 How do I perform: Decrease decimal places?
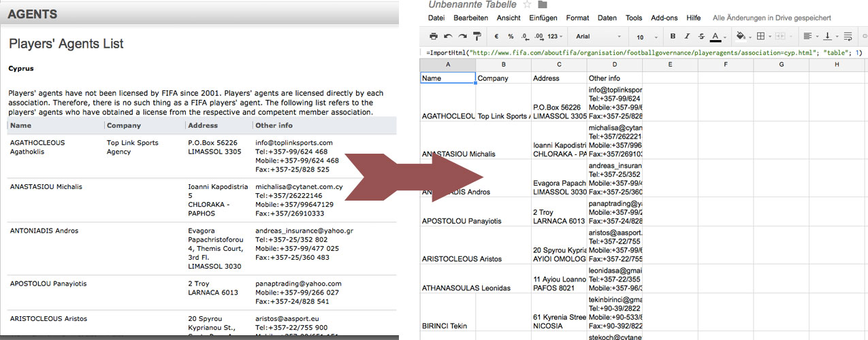[x=524, y=36]
